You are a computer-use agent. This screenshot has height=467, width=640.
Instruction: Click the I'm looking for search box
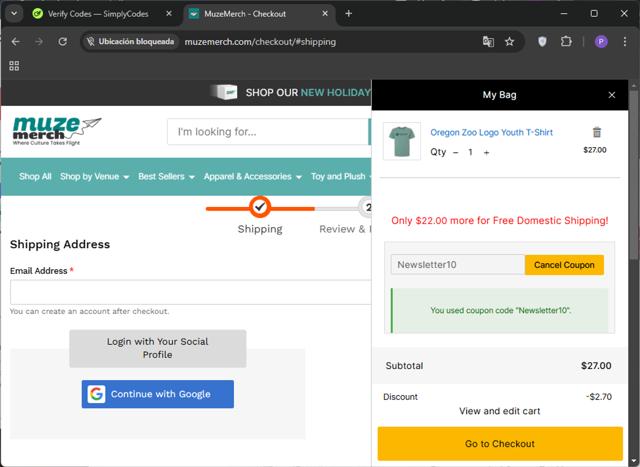(268, 131)
